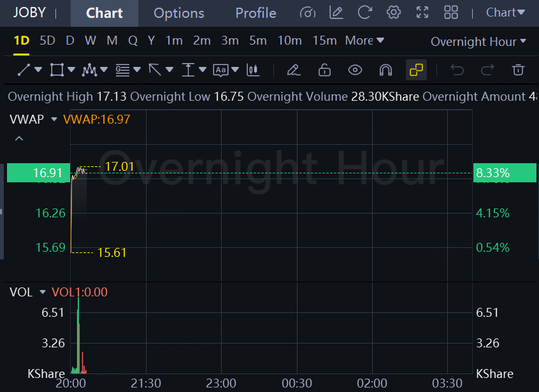Delete all drawings with trash icon
This screenshot has width=539, height=392.
click(518, 70)
